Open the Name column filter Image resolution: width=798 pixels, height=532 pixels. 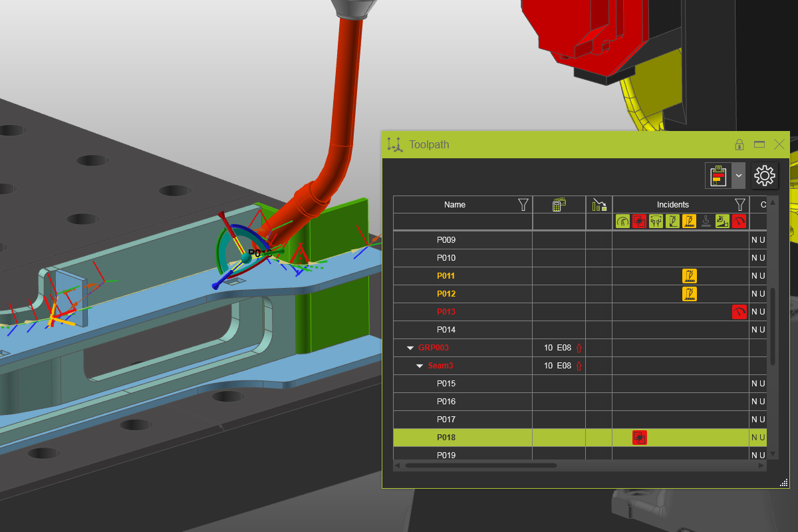coord(523,205)
